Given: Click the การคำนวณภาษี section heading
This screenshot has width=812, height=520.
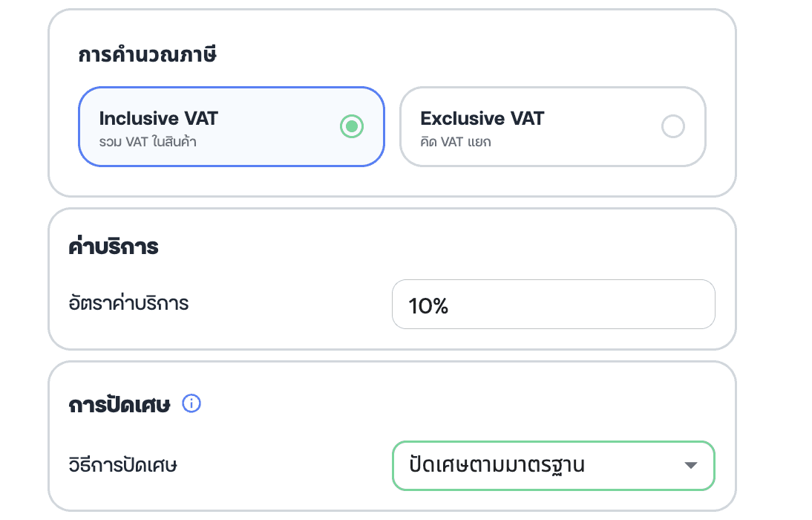Looking at the screenshot, I should pyautogui.click(x=147, y=54).
